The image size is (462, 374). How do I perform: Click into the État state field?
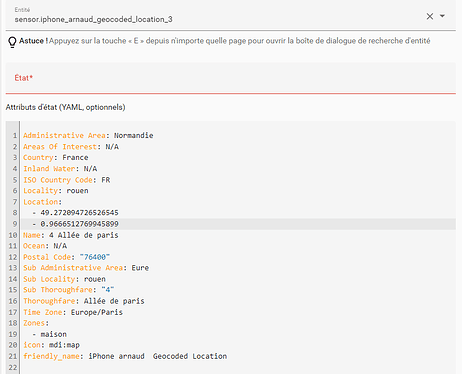tap(230, 78)
